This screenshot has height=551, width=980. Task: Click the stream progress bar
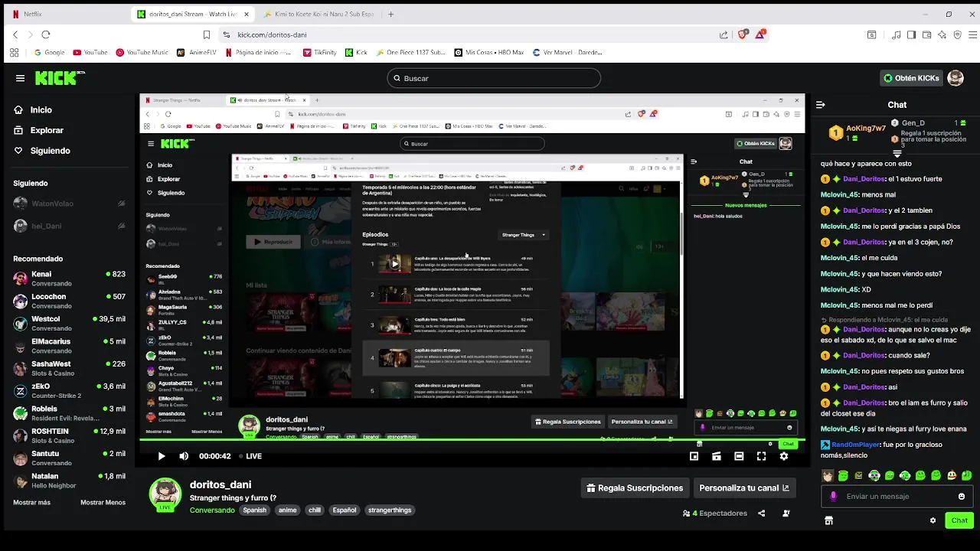[x=472, y=441]
